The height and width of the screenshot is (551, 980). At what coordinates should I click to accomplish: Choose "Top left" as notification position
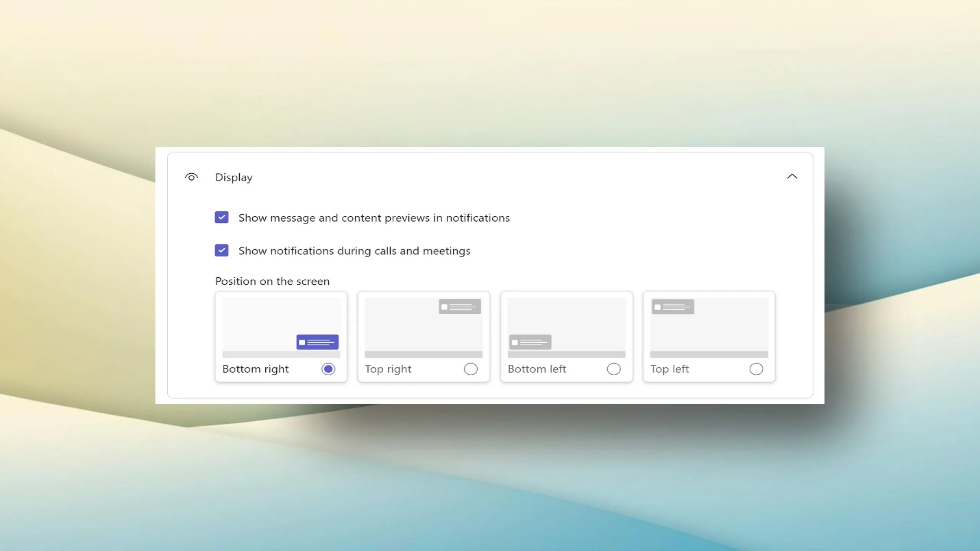[x=756, y=369]
